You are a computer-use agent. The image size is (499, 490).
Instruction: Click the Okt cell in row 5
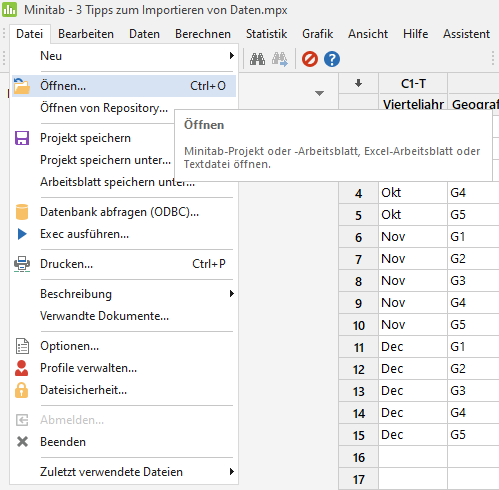pos(413,215)
